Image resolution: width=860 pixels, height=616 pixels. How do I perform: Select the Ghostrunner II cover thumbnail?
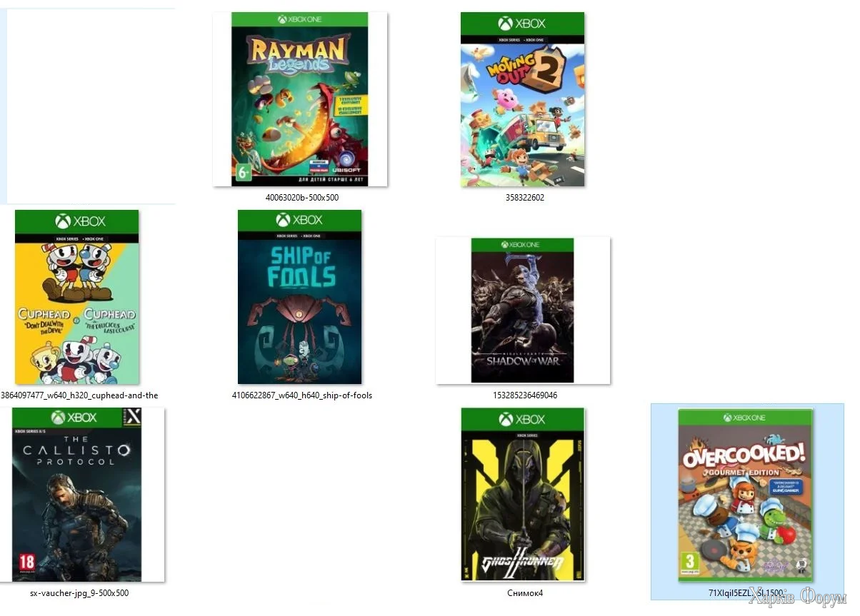[x=523, y=495]
